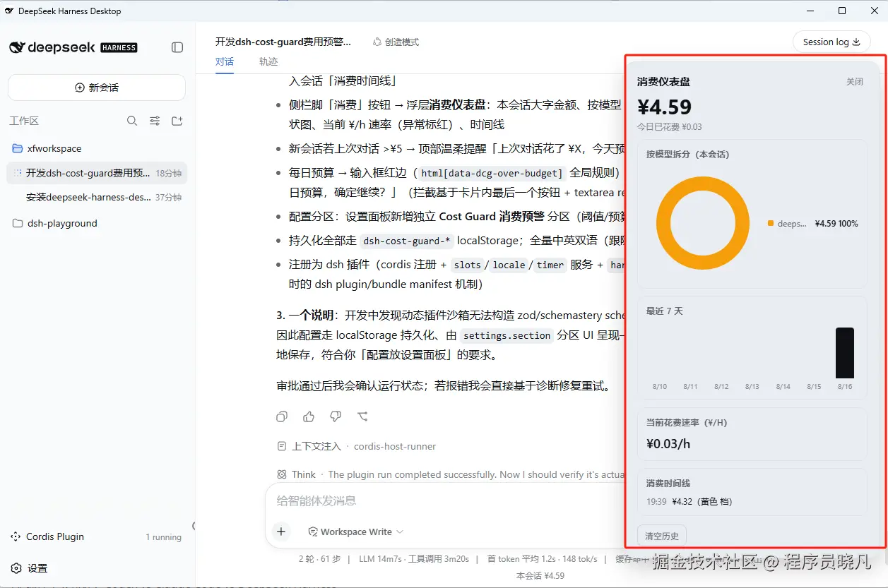
Task: Click the 19:39 ¥4.32 timeline entry
Action: pyautogui.click(x=689, y=502)
